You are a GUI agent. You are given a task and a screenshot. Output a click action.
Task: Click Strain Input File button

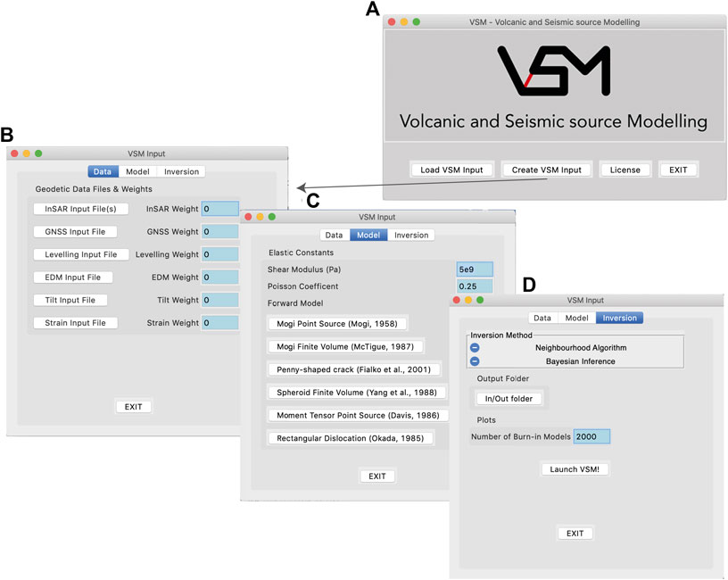pos(75,323)
